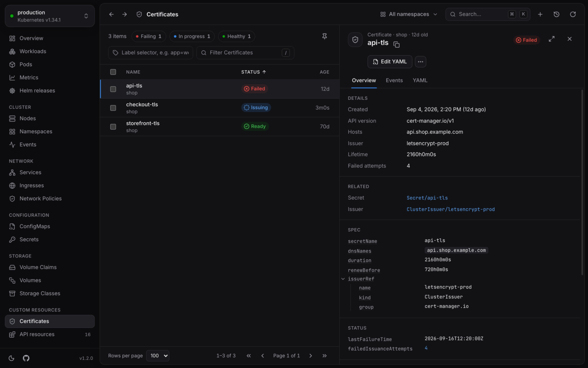Open the All namespaces dropdown
This screenshot has height=368, width=588.
pyautogui.click(x=409, y=14)
